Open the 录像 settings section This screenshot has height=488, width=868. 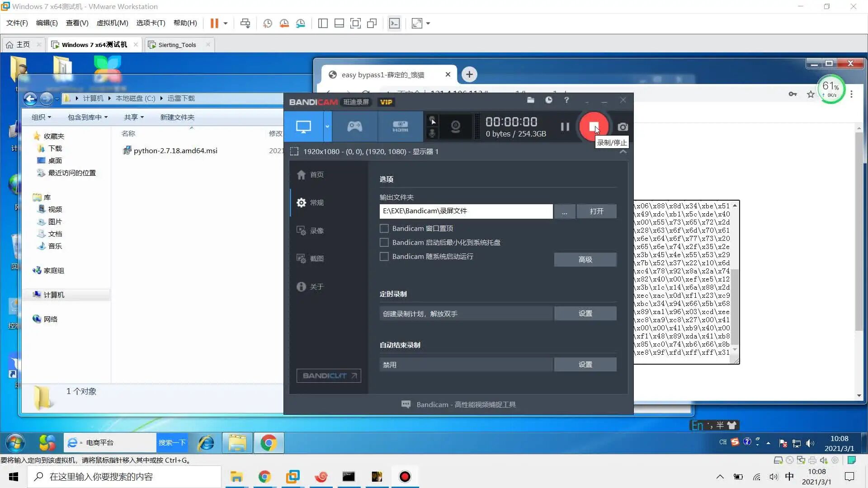click(x=310, y=231)
